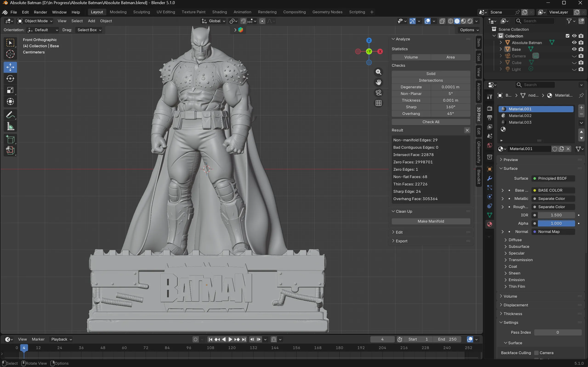Click the pan view hand icon
The width and height of the screenshot is (588, 367).
(378, 83)
